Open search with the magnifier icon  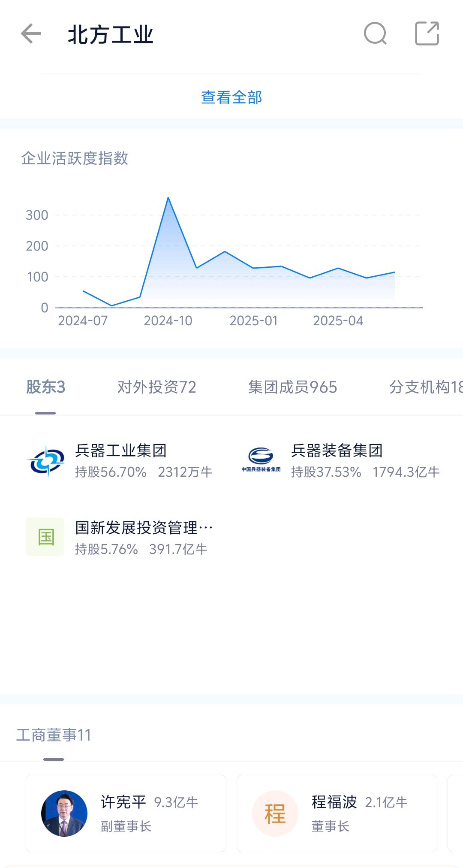[x=375, y=33]
